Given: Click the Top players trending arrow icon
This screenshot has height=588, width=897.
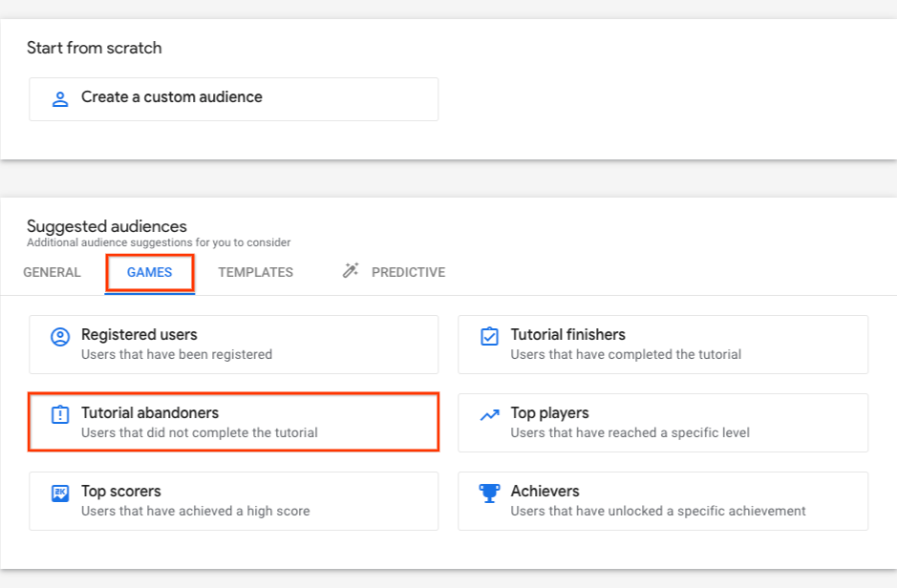Looking at the screenshot, I should coord(490,415).
